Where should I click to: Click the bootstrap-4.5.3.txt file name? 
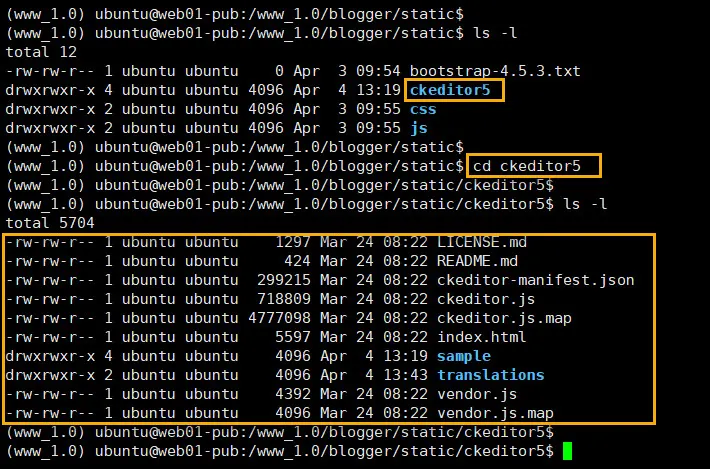(494, 72)
